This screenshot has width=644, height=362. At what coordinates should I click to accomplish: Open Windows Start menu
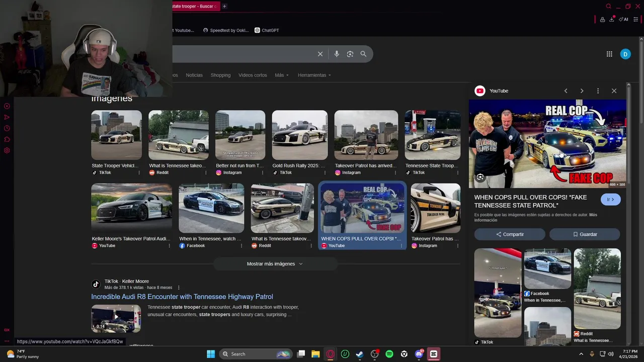coord(211,354)
